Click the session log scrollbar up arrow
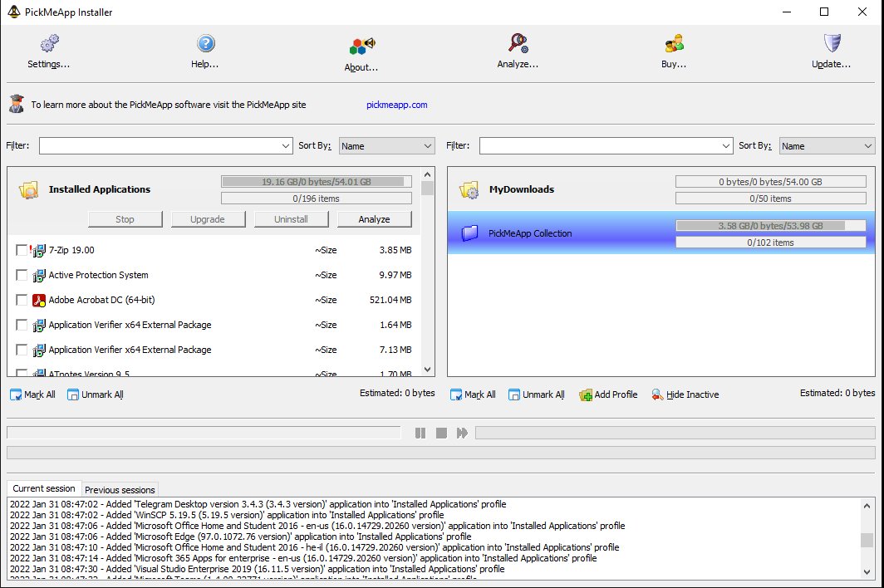The image size is (884, 588). [867, 506]
